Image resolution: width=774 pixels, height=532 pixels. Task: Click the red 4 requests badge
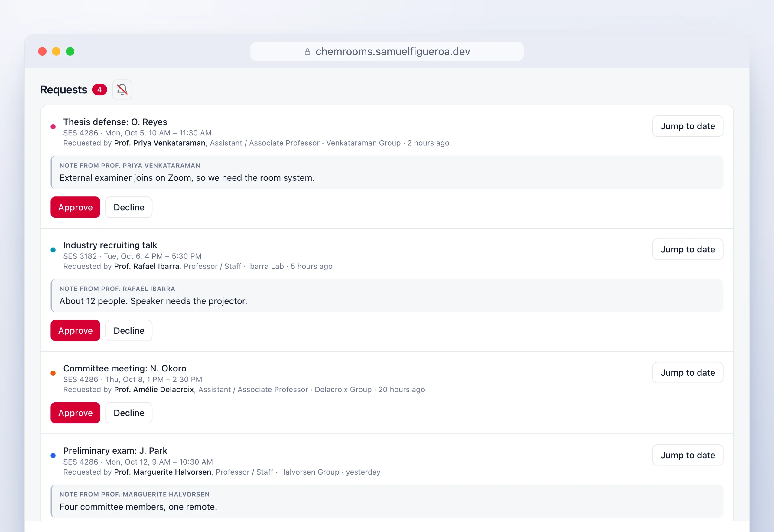[x=99, y=90]
